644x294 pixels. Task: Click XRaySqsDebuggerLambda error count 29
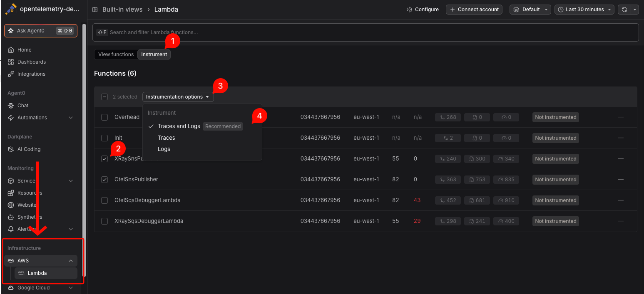(417, 221)
